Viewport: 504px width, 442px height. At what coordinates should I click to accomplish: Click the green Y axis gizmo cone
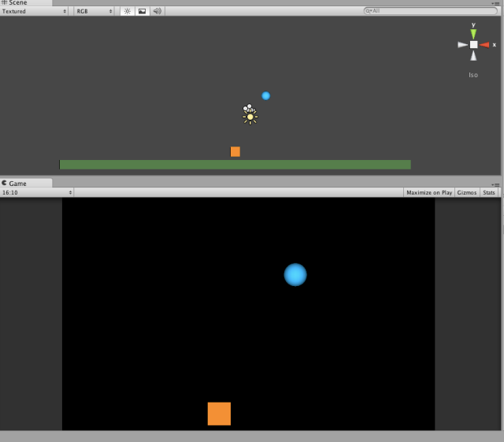click(x=473, y=34)
